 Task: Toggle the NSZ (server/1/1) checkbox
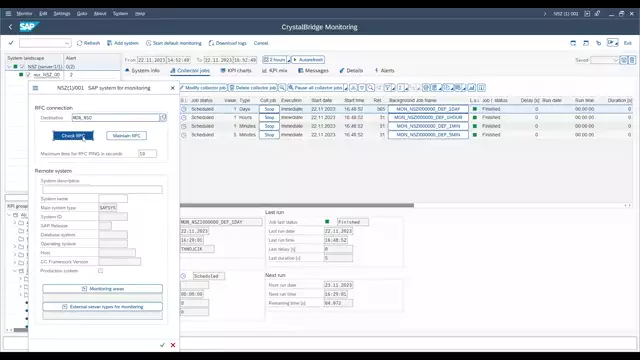tap(22, 67)
